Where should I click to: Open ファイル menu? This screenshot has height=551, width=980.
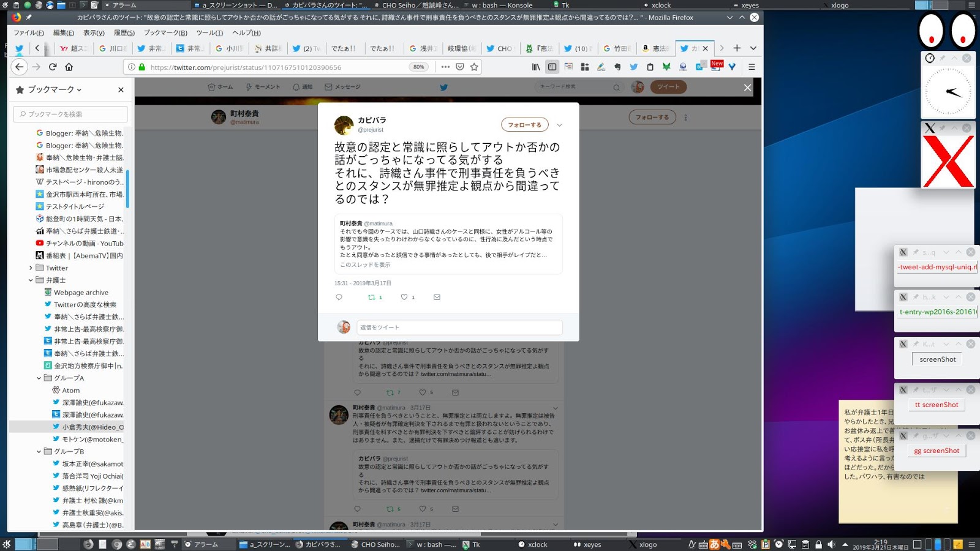[x=29, y=32]
